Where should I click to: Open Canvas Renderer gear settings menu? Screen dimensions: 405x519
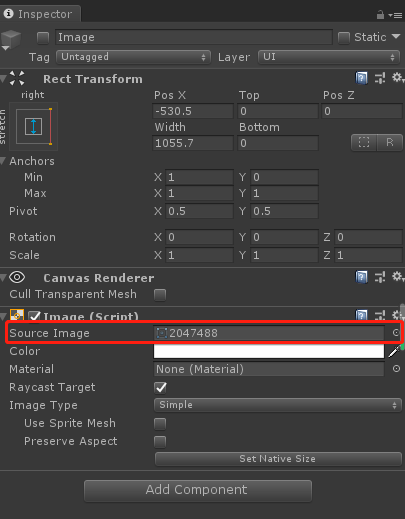[397, 277]
